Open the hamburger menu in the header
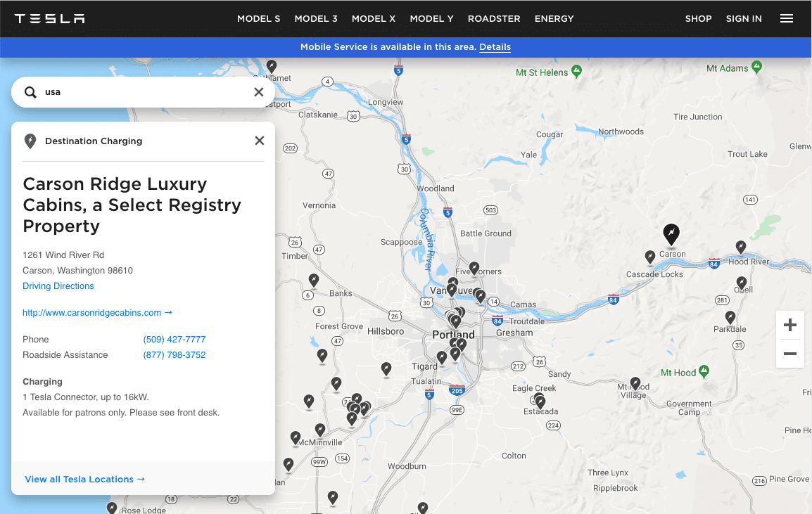 point(786,19)
